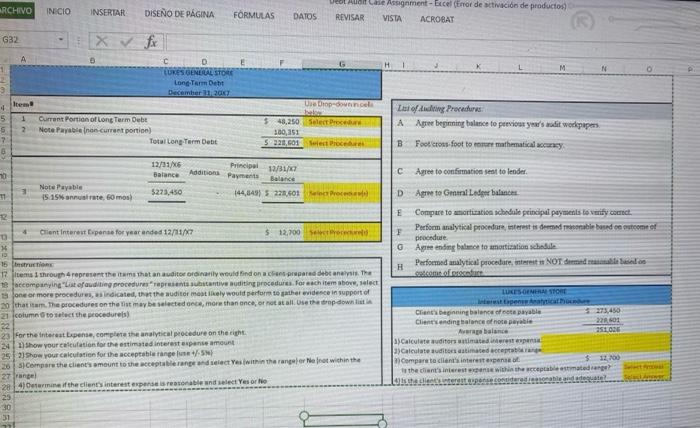The height and width of the screenshot is (428, 700).
Task: Select row 11 header
Action: 4,196
